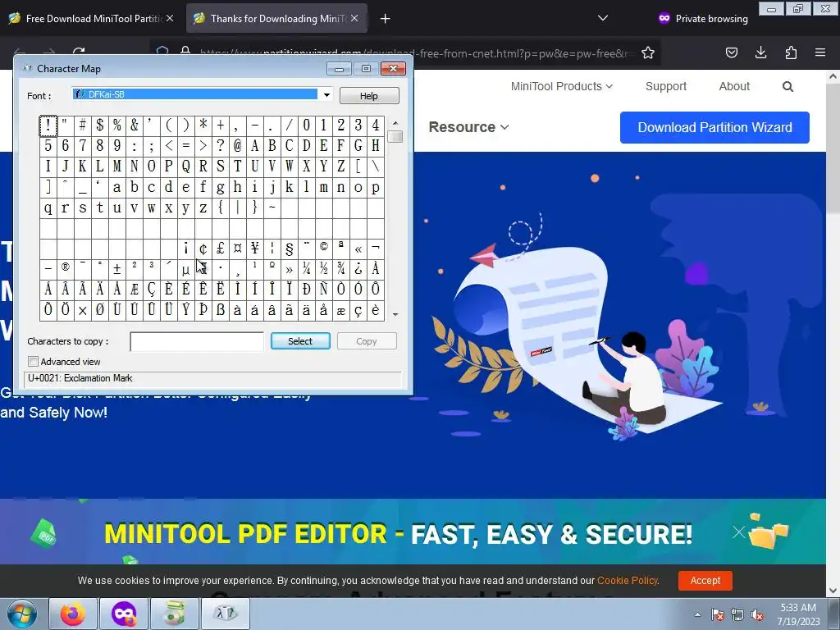Open a new browser tab
The height and width of the screenshot is (630, 840).
[x=386, y=19]
